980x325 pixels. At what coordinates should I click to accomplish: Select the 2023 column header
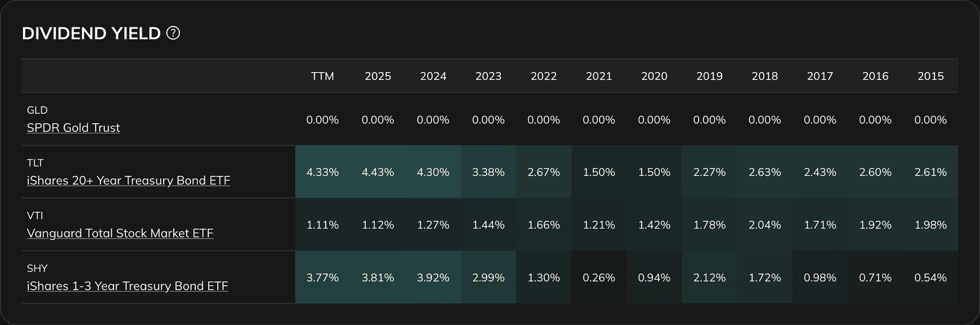pyautogui.click(x=489, y=76)
